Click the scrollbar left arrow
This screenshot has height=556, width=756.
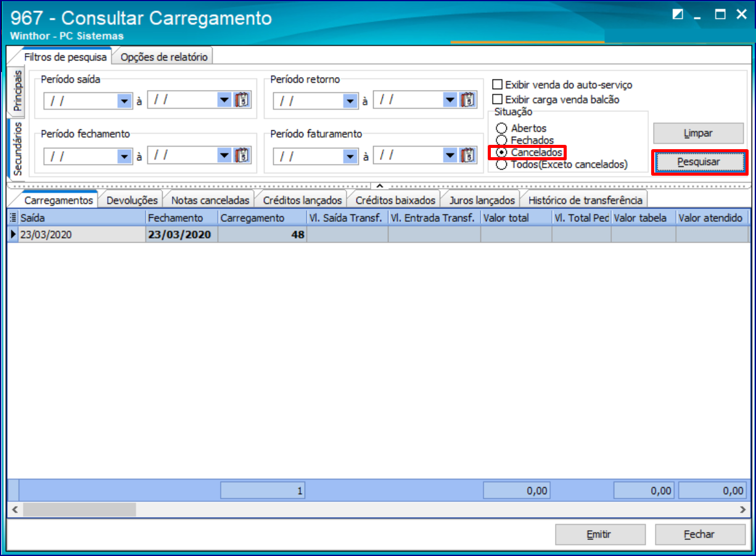click(x=15, y=509)
